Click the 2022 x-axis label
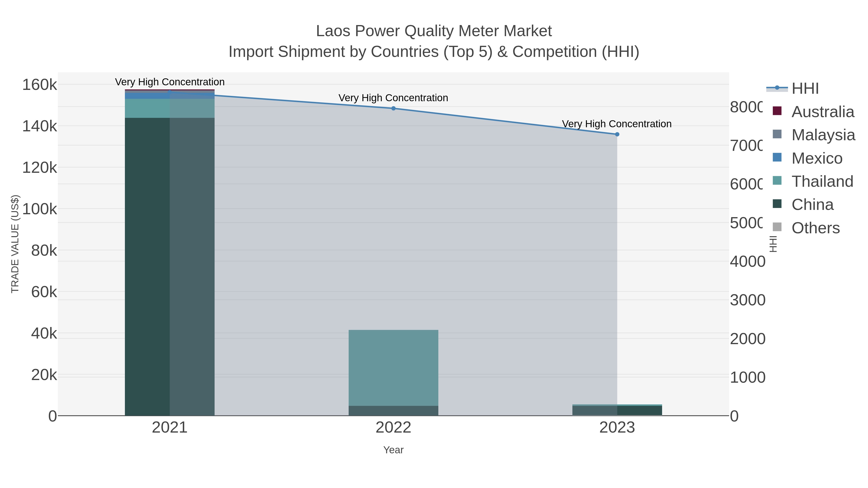 [393, 428]
